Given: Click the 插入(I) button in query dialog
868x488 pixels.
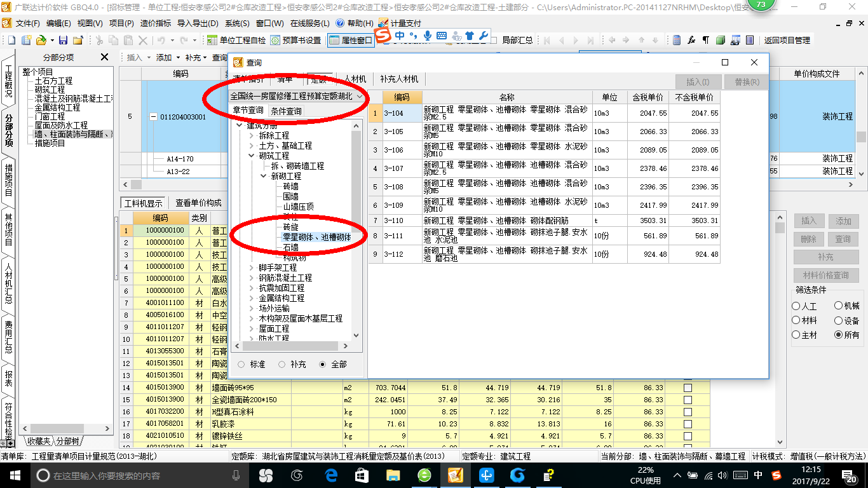Looking at the screenshot, I should pyautogui.click(x=698, y=81).
